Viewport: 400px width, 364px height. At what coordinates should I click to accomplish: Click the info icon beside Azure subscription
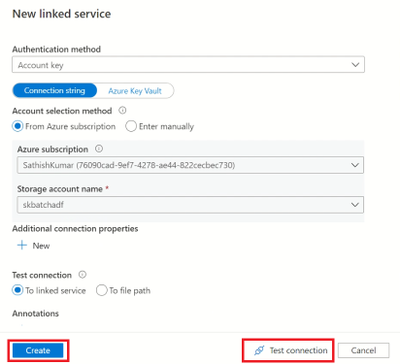99,149
